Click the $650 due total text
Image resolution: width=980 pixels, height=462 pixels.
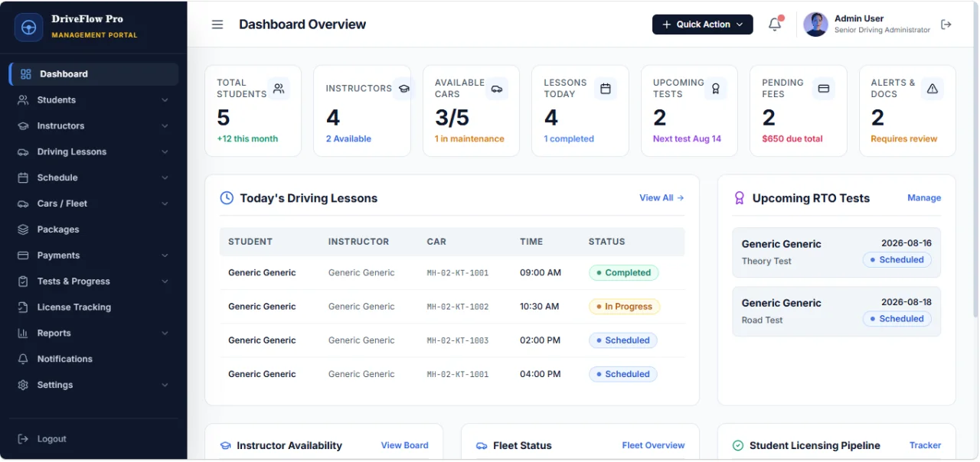tap(792, 139)
